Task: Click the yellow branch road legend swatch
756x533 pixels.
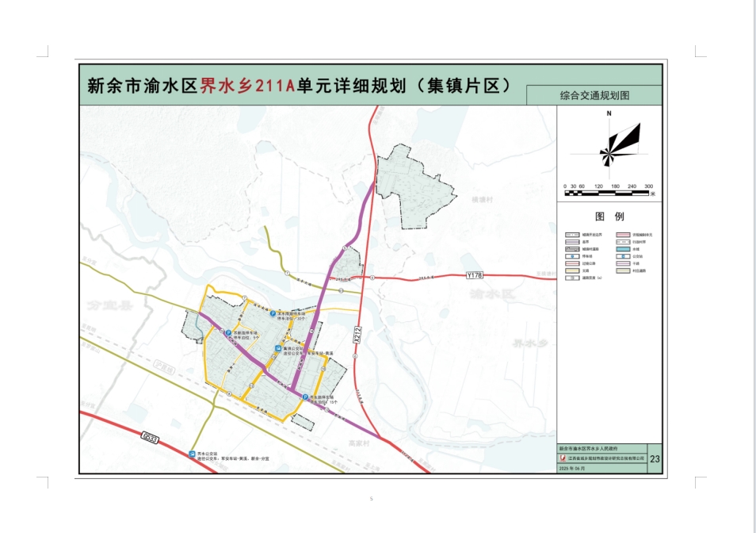Action: [571, 270]
